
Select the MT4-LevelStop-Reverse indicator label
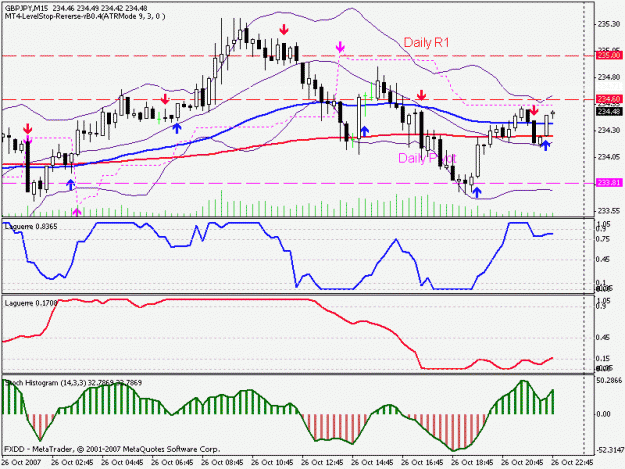click(x=85, y=16)
